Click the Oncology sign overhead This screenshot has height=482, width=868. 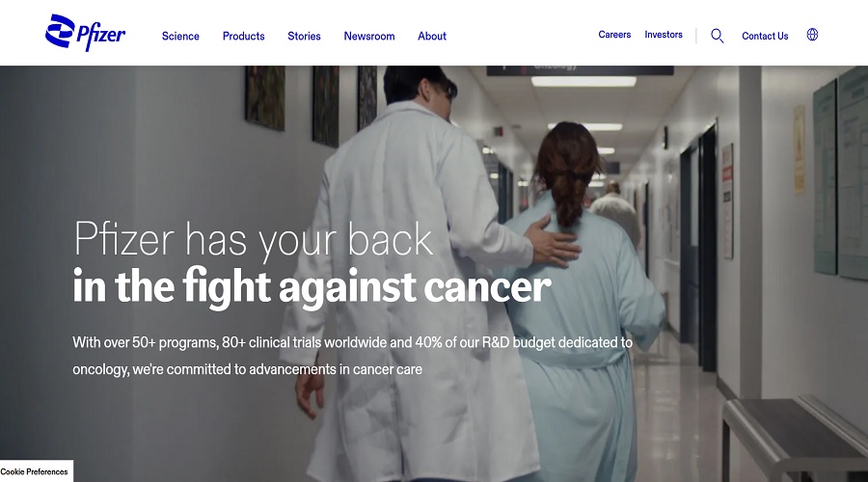(580, 70)
